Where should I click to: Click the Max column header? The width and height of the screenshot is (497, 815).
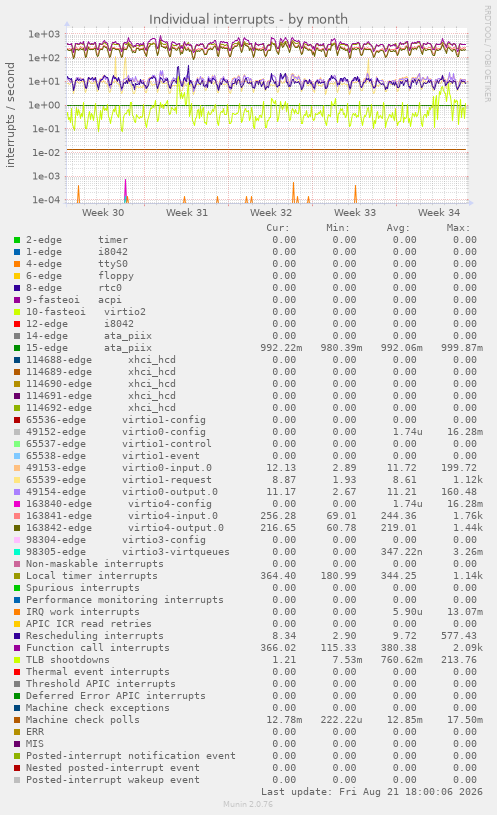pyautogui.click(x=458, y=228)
